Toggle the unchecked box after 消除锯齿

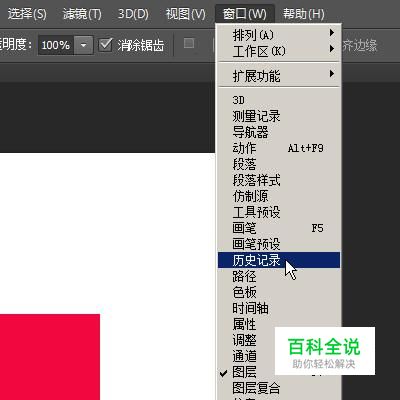pos(189,43)
